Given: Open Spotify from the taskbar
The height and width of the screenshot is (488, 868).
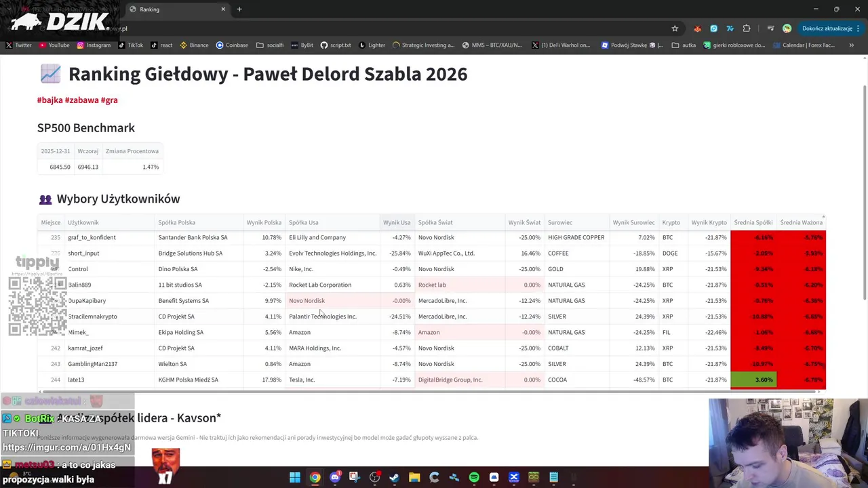Looking at the screenshot, I should 474,477.
